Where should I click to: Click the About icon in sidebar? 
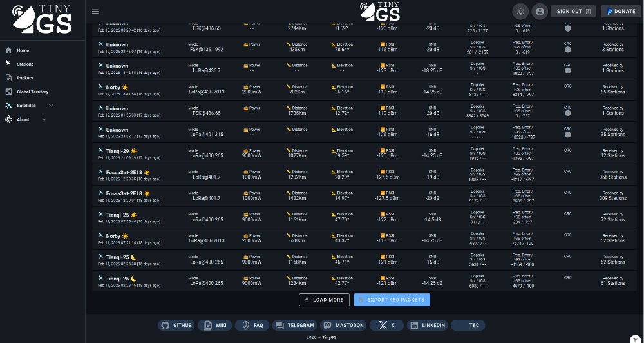[x=8, y=119]
